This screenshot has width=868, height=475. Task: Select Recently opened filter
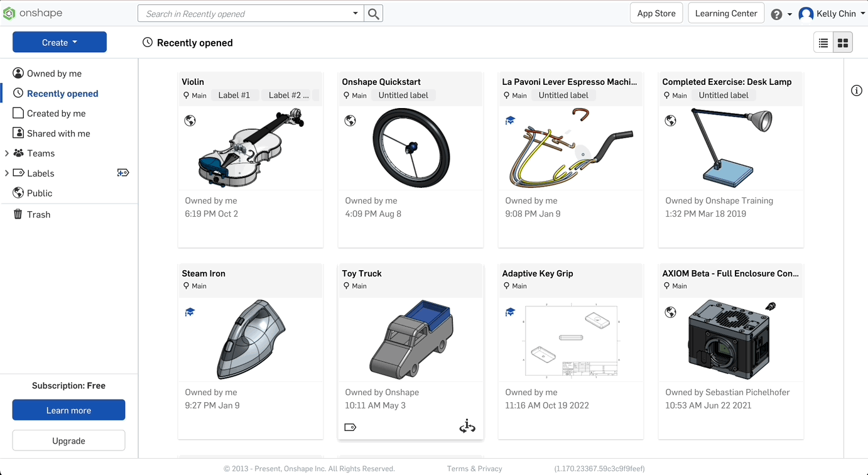click(x=62, y=94)
